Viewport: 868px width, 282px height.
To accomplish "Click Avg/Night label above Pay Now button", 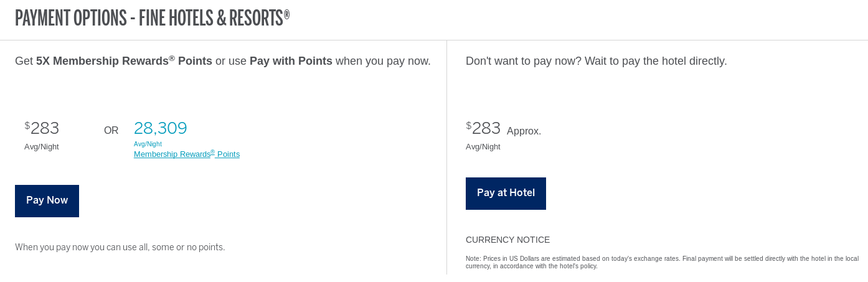I will 41,147.
